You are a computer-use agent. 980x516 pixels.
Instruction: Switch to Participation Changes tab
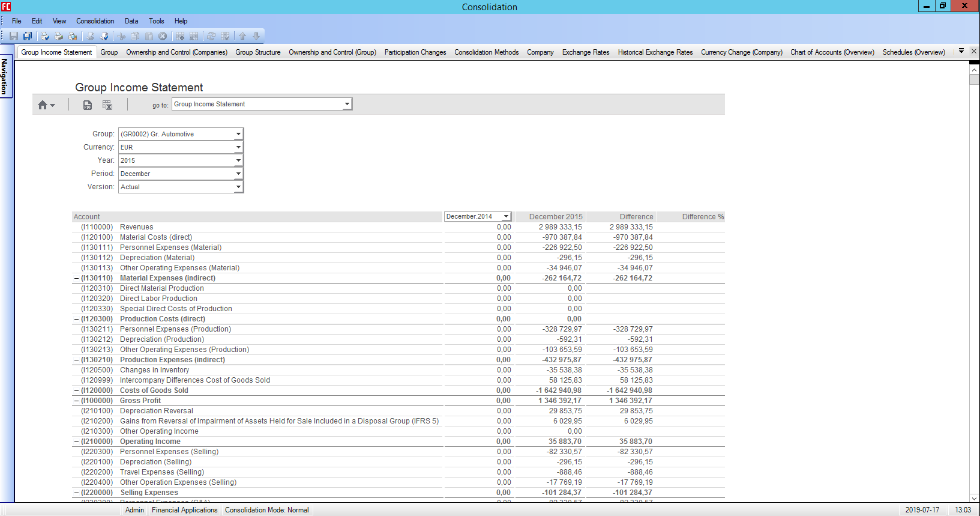pyautogui.click(x=415, y=52)
